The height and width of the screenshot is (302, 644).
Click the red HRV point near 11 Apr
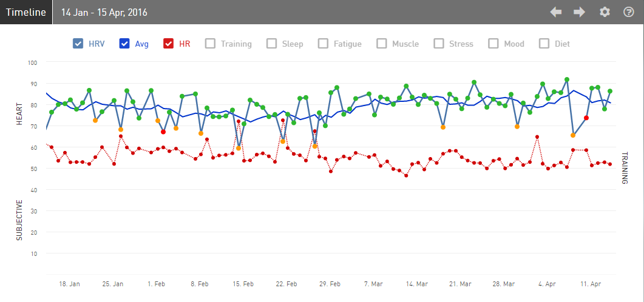pyautogui.click(x=586, y=118)
